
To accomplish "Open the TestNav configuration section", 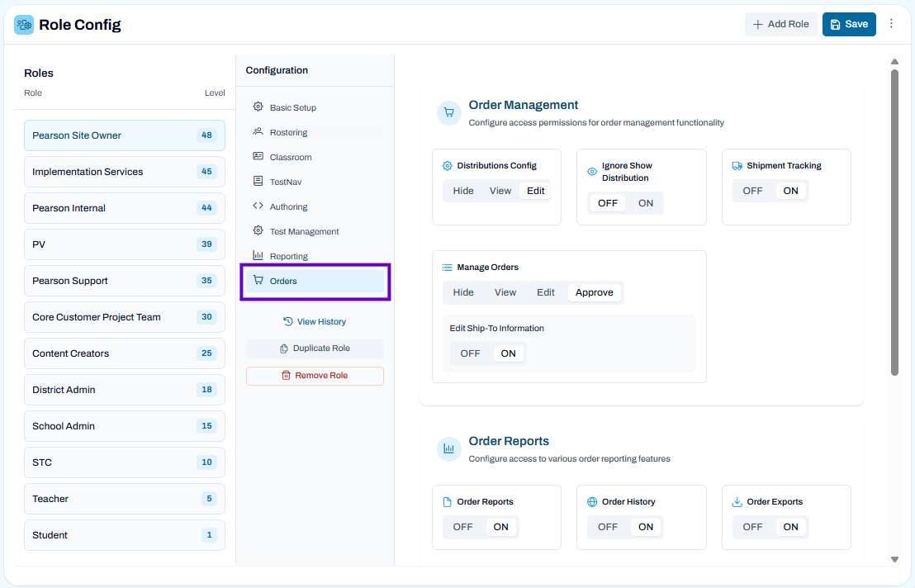I will pos(315,182).
